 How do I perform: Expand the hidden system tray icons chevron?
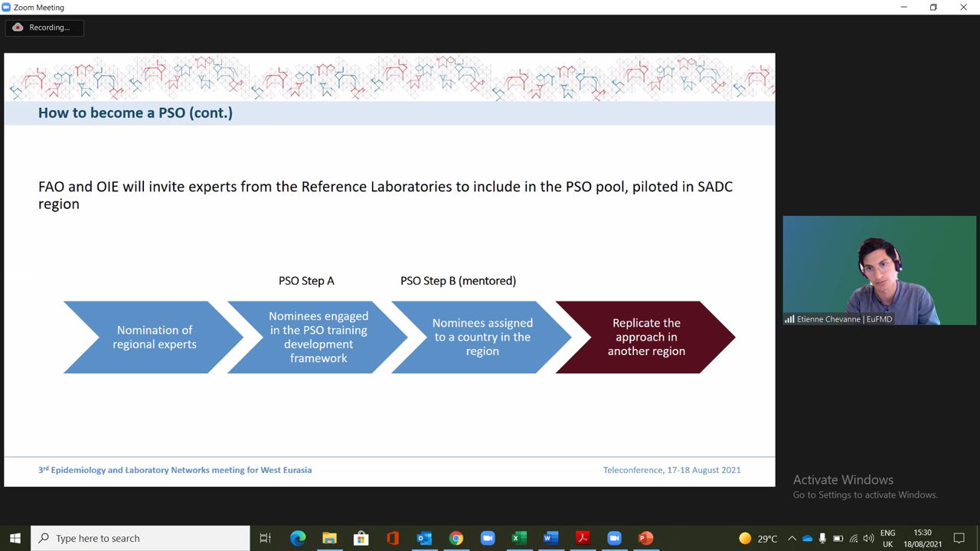pos(792,538)
